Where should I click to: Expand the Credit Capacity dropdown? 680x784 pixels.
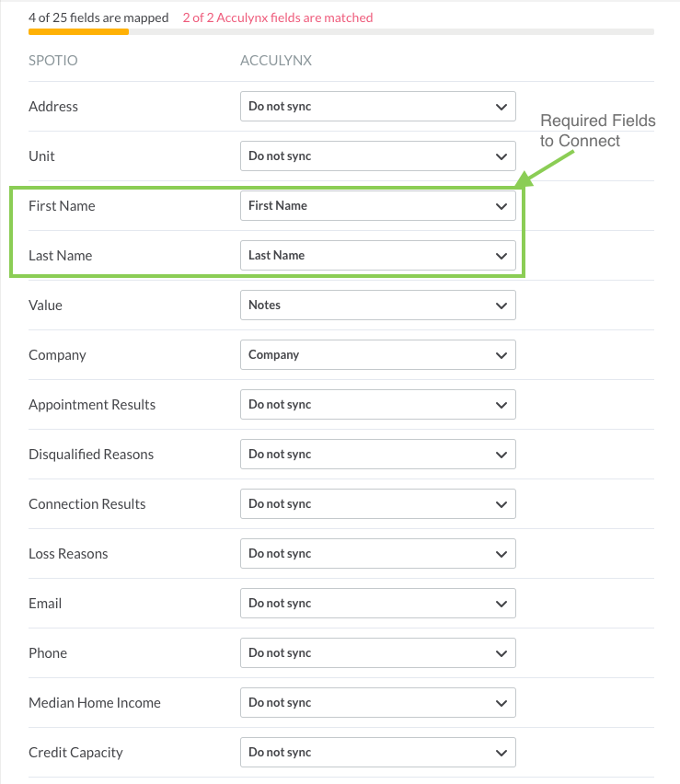[378, 752]
